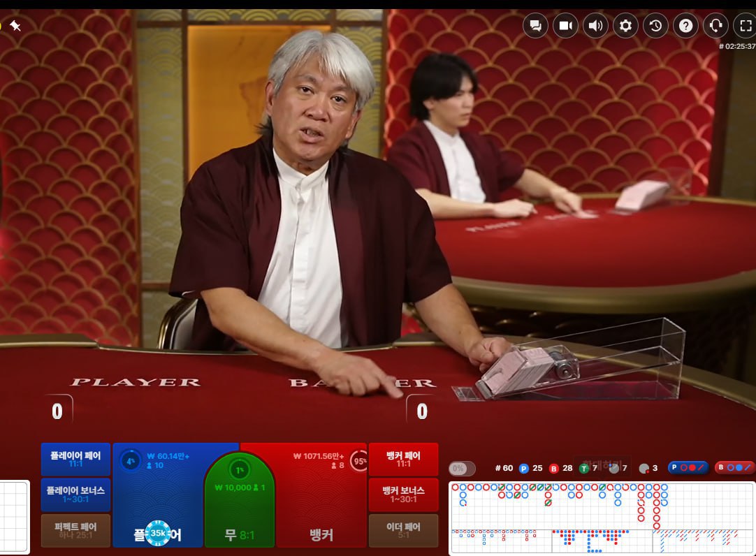The image size is (756, 556).
Task: Click the pin icon at top left
Action: tap(15, 25)
